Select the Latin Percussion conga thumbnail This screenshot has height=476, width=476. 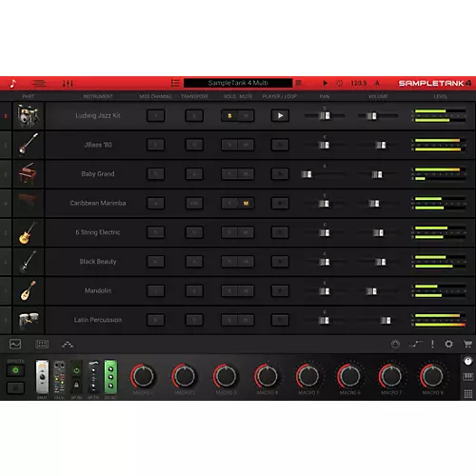[x=29, y=320]
